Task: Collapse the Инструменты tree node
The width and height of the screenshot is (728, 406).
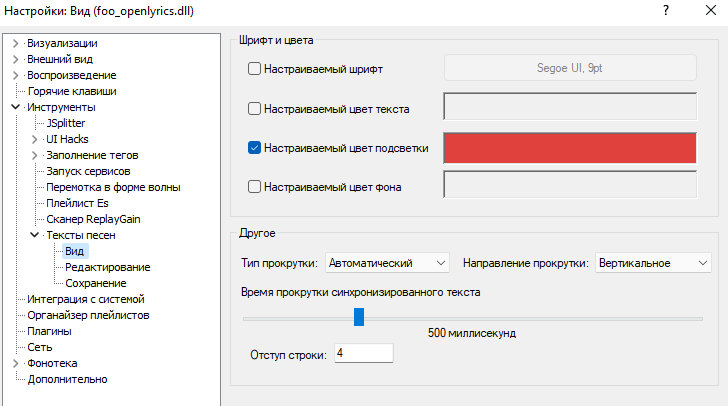Action: click(x=15, y=107)
